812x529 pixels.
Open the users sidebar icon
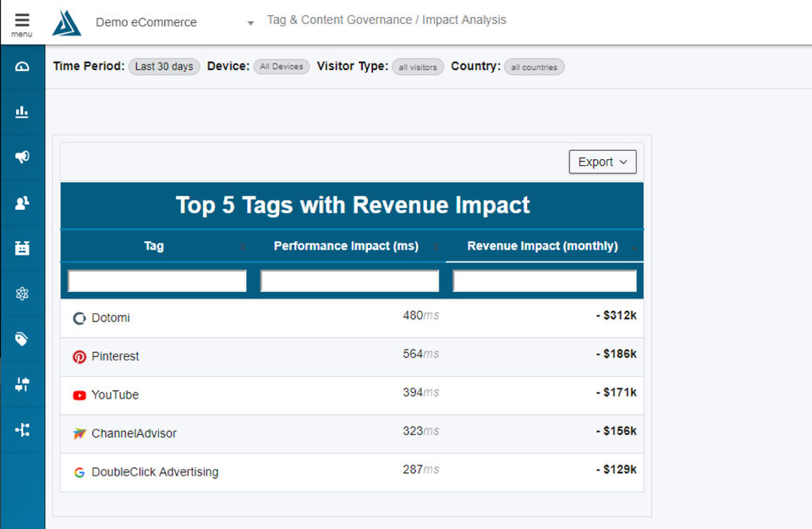click(22, 202)
